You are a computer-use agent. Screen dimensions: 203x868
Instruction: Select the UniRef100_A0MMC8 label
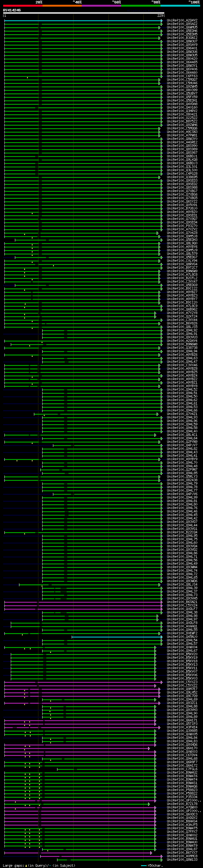click(182, 857)
